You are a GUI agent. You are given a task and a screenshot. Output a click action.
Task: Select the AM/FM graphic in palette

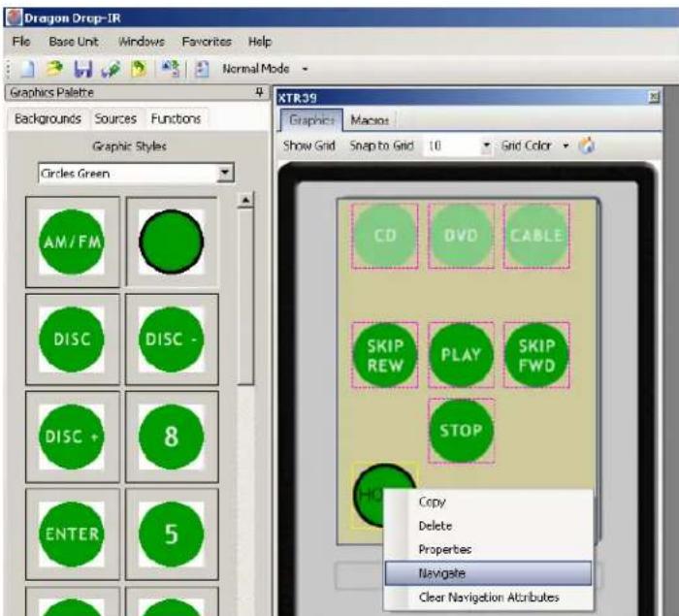tap(73, 242)
